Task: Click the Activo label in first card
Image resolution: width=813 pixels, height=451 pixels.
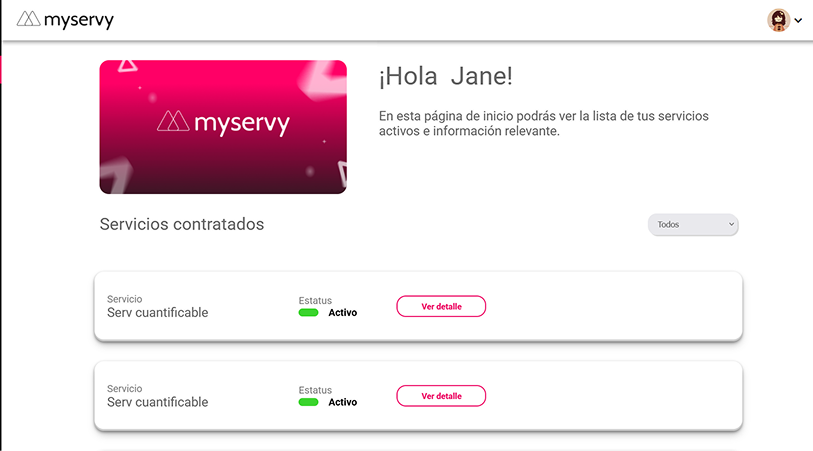Action: click(343, 313)
